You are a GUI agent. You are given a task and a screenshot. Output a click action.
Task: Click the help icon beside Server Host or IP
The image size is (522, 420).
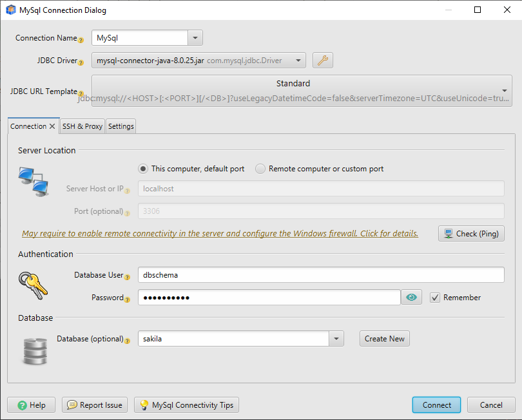click(127, 191)
